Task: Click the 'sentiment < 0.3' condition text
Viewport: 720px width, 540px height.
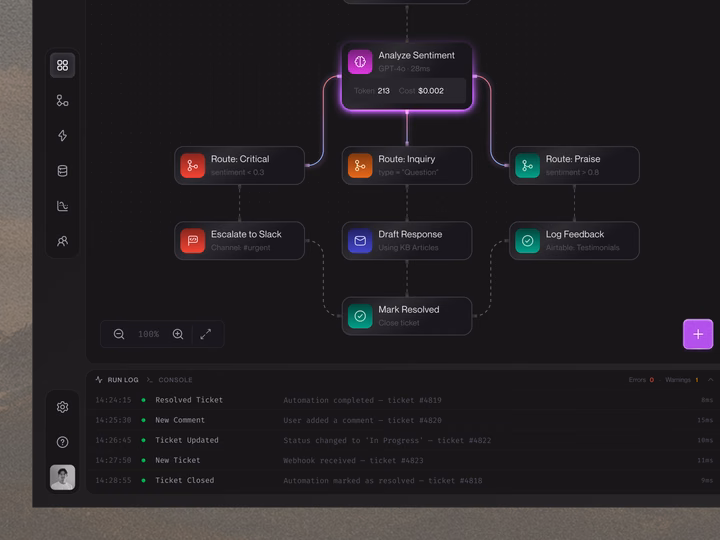Action: [x=237, y=172]
